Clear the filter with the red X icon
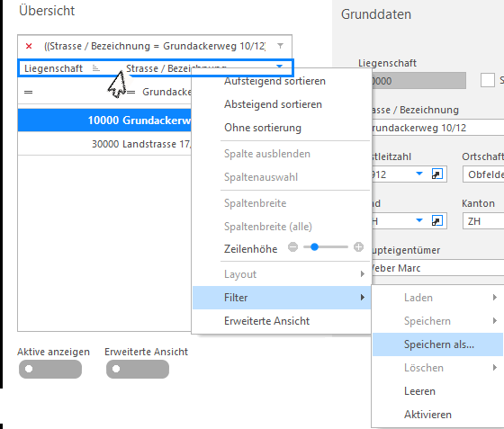Viewport: 504px width, 429px height. pos(29,46)
